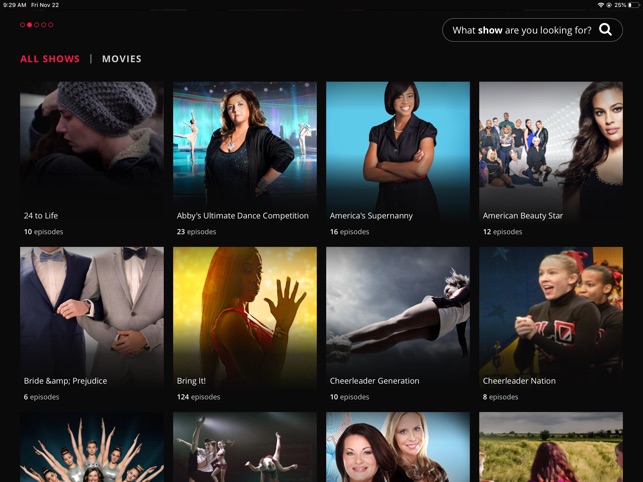Select the fifth page indicator dot
The height and width of the screenshot is (482, 643).
tap(50, 25)
